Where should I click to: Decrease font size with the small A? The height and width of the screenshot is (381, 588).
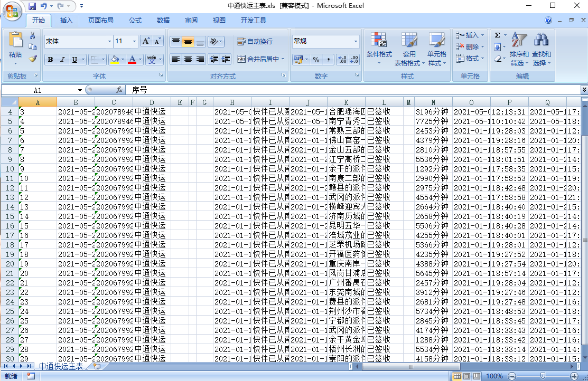pos(157,41)
